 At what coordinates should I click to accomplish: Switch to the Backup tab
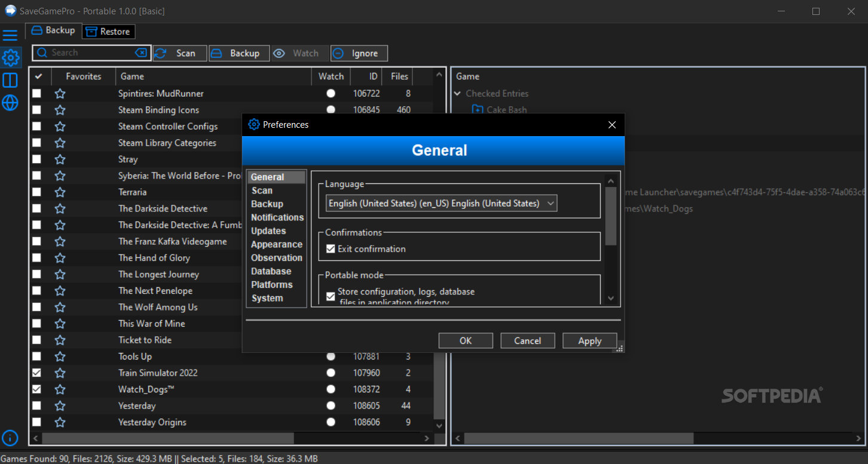53,30
